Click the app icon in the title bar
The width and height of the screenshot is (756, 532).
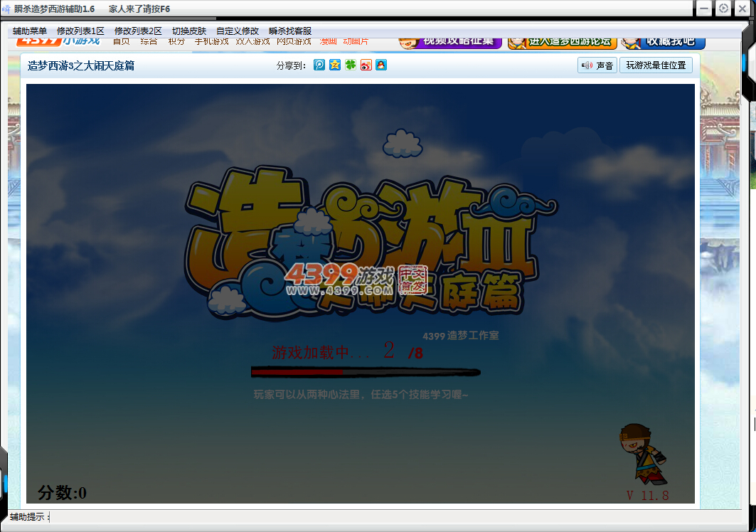[6, 9]
